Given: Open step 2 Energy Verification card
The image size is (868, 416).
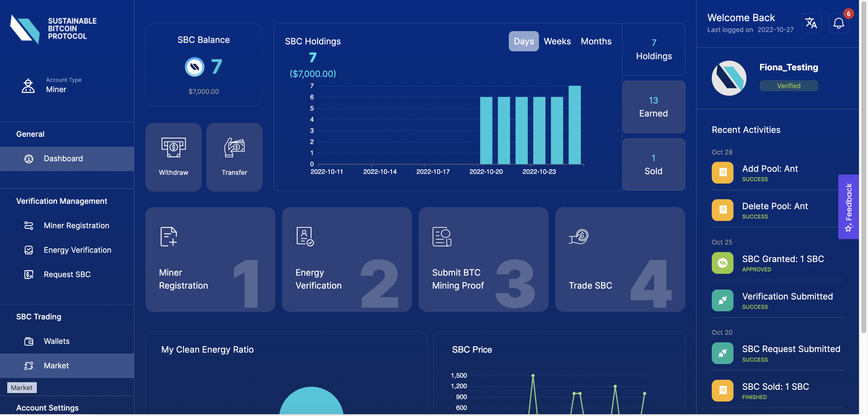Looking at the screenshot, I should [x=347, y=259].
